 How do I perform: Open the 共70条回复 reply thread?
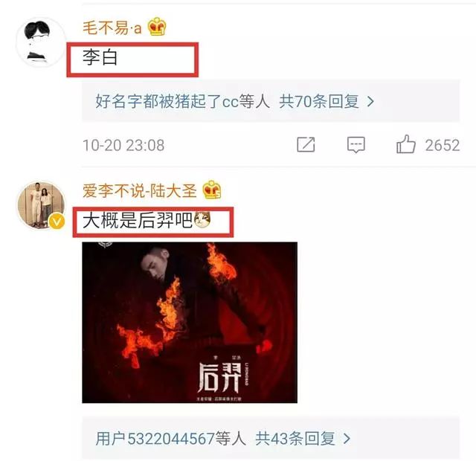coord(319,101)
